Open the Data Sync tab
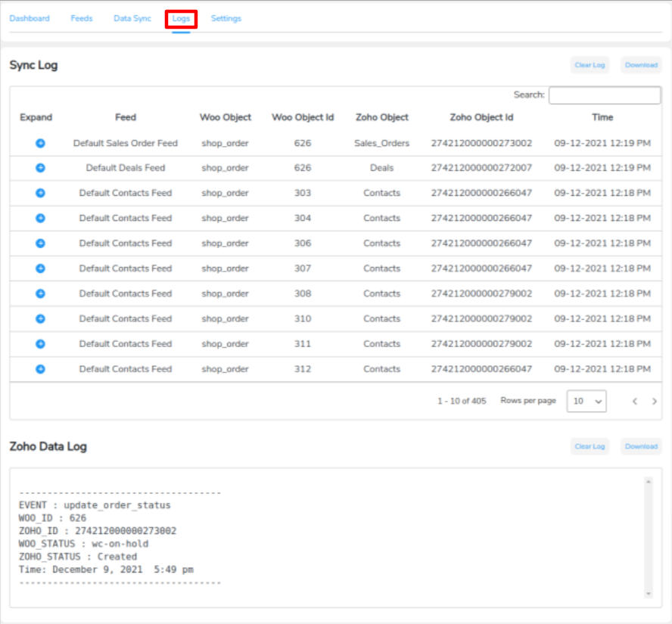This screenshot has height=624, width=672. pos(132,18)
